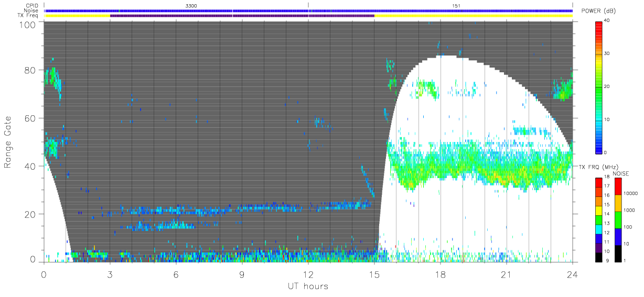The image size is (644, 297).
Task: Click the red segment of TX frequency legend
Action: [599, 183]
